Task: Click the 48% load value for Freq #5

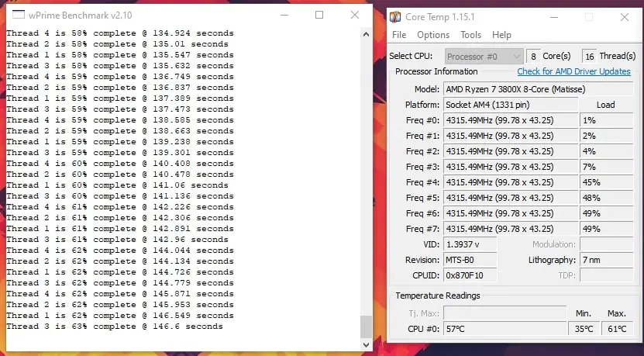Action: click(x=606, y=198)
